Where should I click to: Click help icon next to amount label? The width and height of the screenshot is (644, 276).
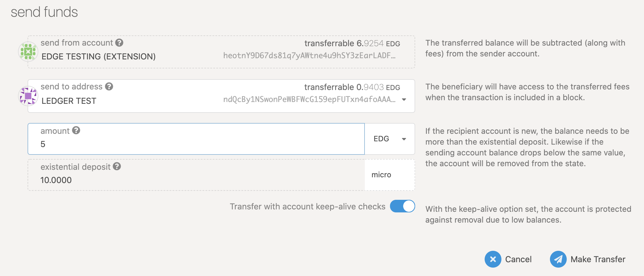point(76,130)
